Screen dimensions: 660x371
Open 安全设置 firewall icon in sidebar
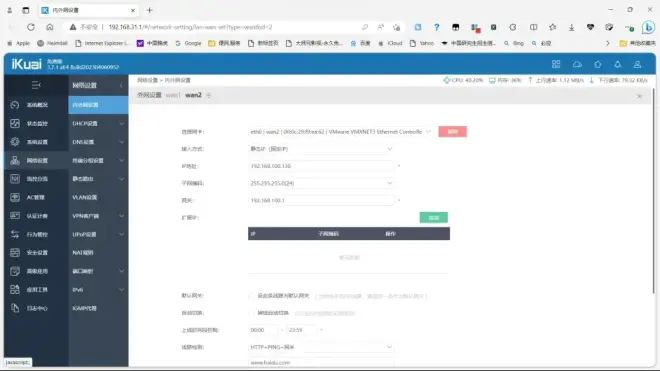15,253
